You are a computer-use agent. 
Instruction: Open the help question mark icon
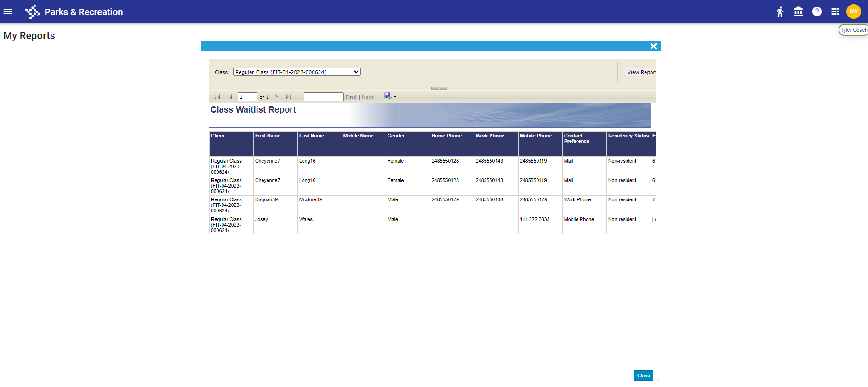817,12
